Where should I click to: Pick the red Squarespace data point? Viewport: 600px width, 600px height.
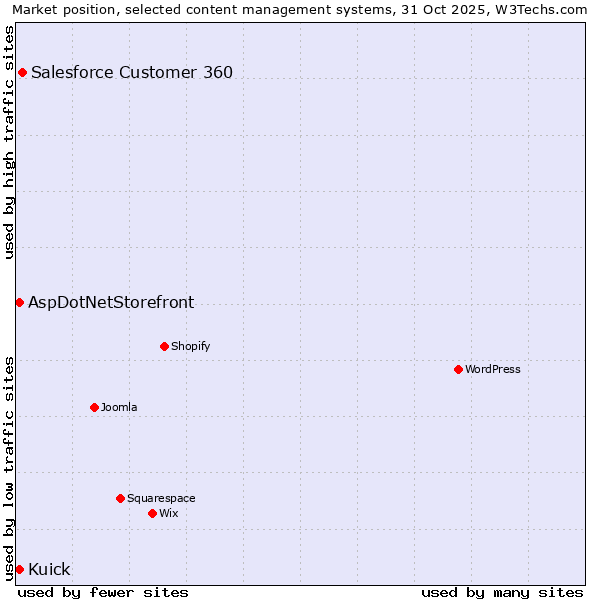pos(120,498)
